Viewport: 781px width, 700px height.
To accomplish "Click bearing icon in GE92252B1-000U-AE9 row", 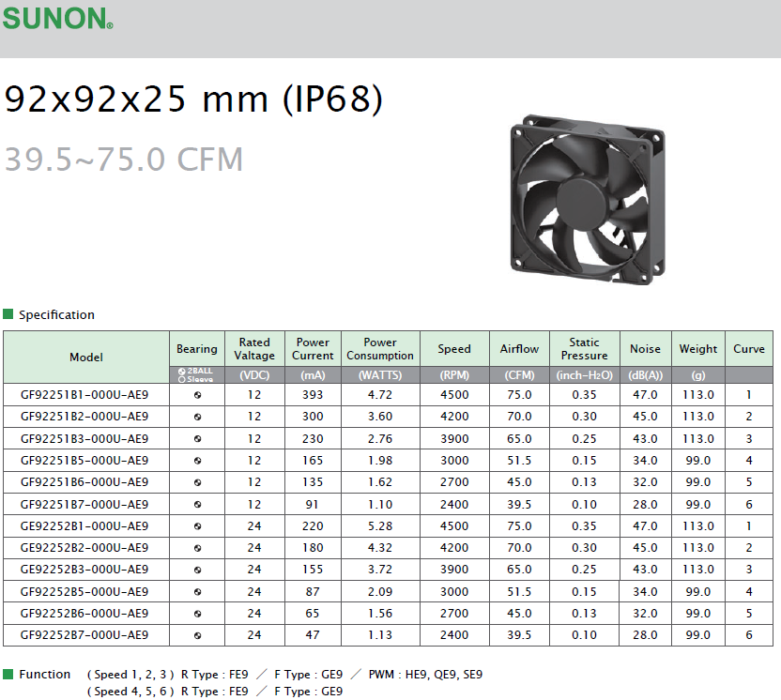I will pos(197,526).
